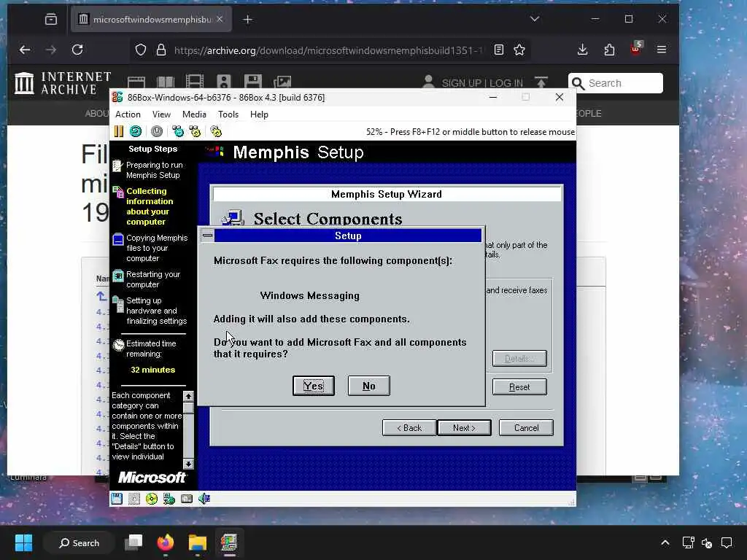Click Next in Memphis Setup Wizard
This screenshot has height=560, width=747.
tap(464, 427)
